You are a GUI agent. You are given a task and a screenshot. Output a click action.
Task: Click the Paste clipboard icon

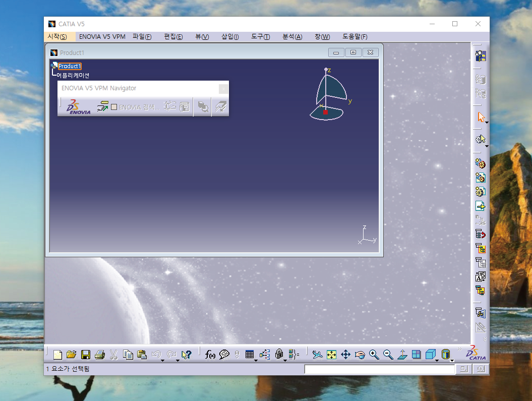142,355
